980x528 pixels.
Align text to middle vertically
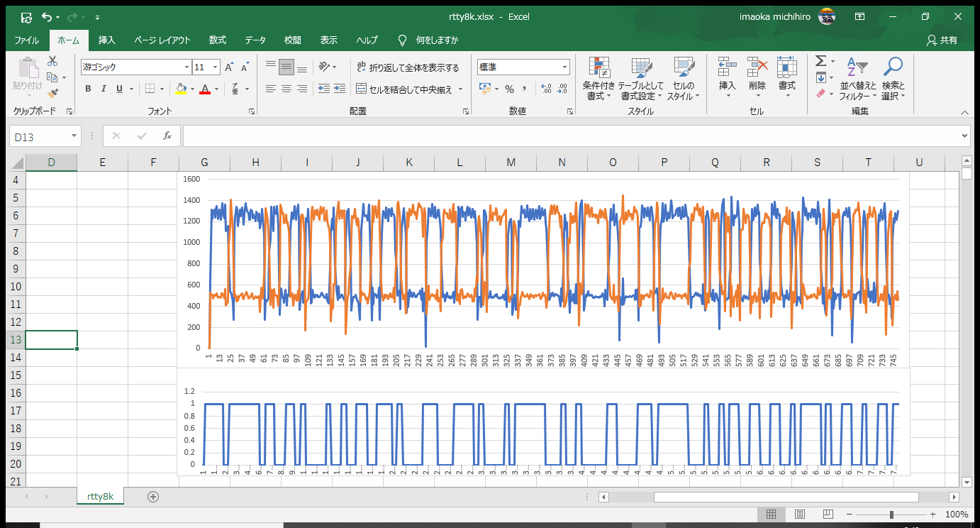coord(286,67)
